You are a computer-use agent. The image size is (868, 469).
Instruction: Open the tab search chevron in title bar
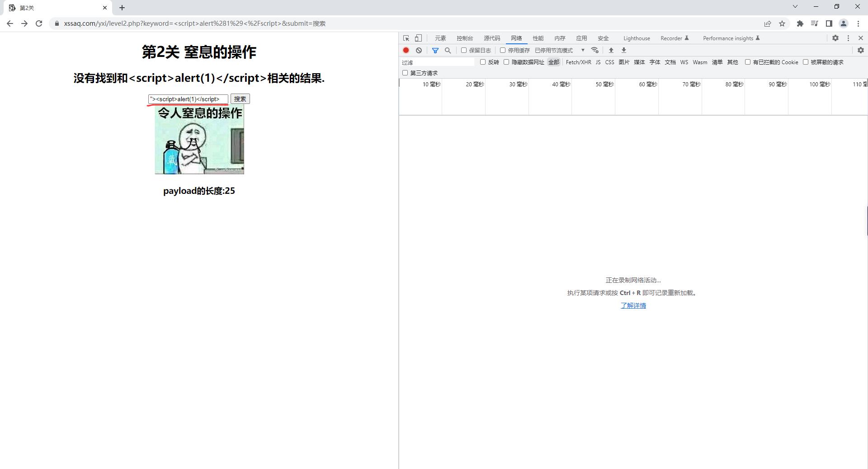click(x=795, y=6)
